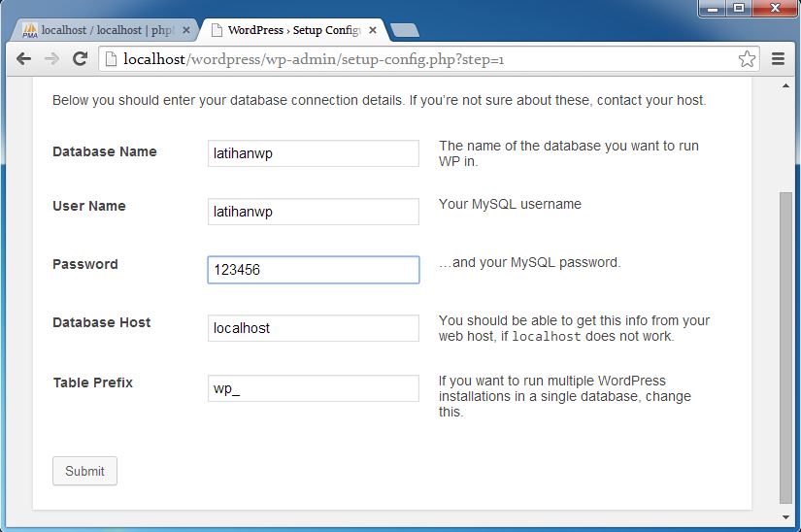Select the Table Prefix input field
The width and height of the screenshot is (801, 532).
pyautogui.click(x=314, y=388)
